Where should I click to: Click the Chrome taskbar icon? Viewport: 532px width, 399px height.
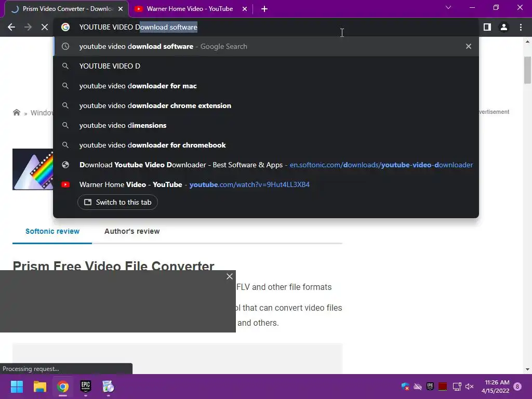[x=63, y=387]
